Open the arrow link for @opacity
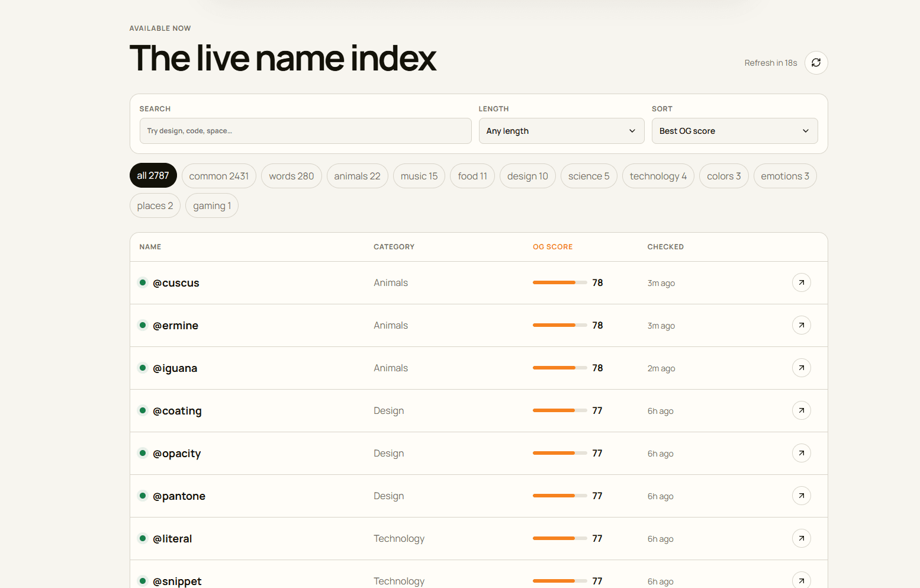The image size is (920, 588). click(801, 453)
